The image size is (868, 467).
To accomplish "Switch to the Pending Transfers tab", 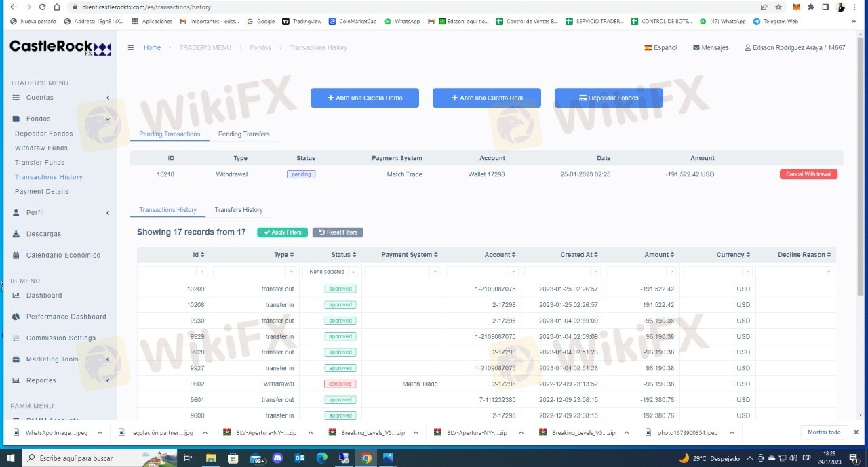I will 243,134.
